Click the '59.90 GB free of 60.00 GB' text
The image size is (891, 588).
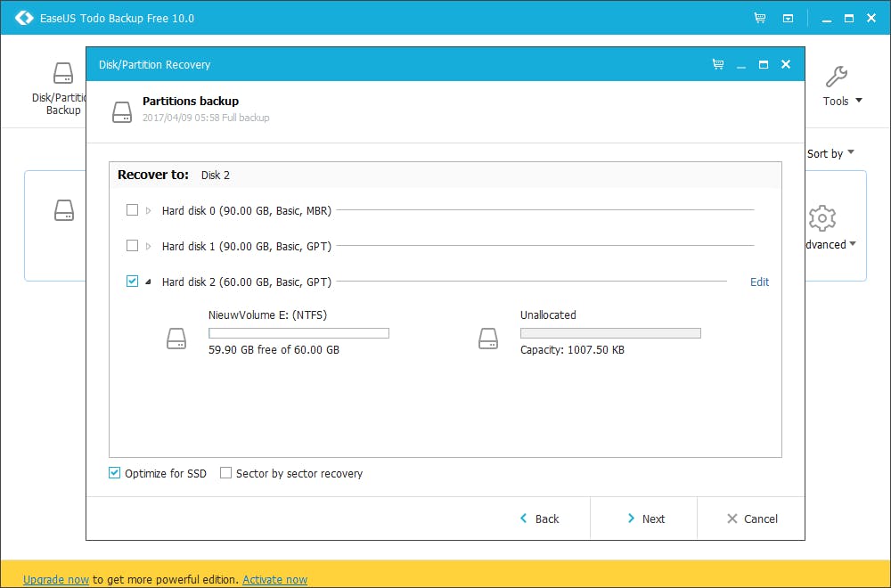point(274,349)
